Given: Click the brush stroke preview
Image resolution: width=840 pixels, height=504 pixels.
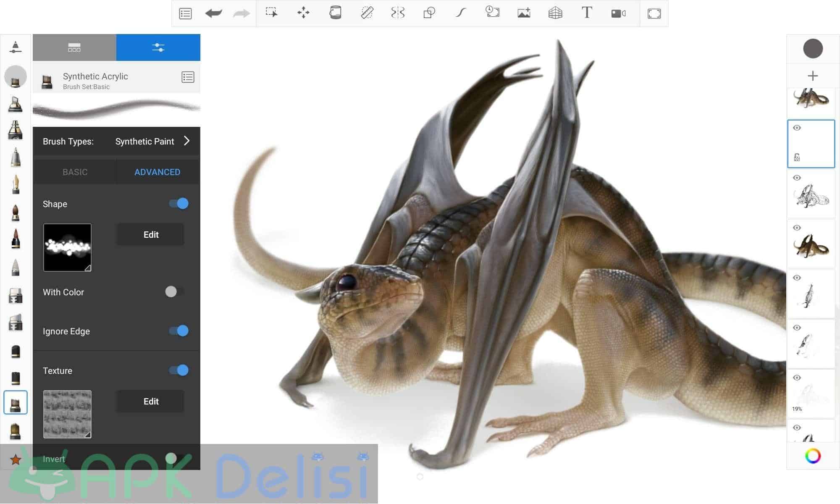Looking at the screenshot, I should 116,109.
